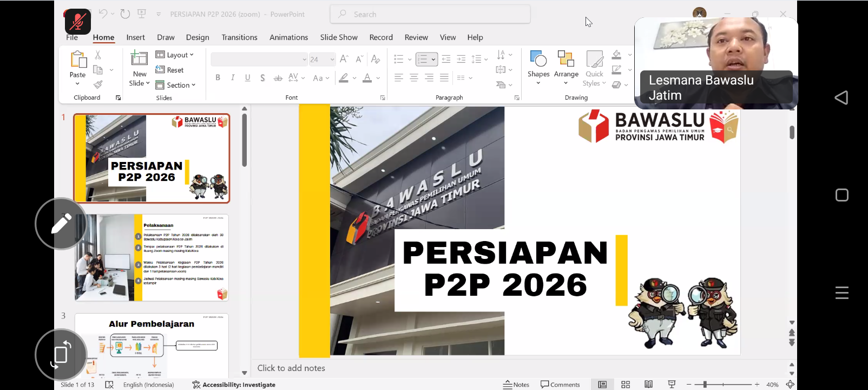Switch to the Animations tab

pos(288,37)
